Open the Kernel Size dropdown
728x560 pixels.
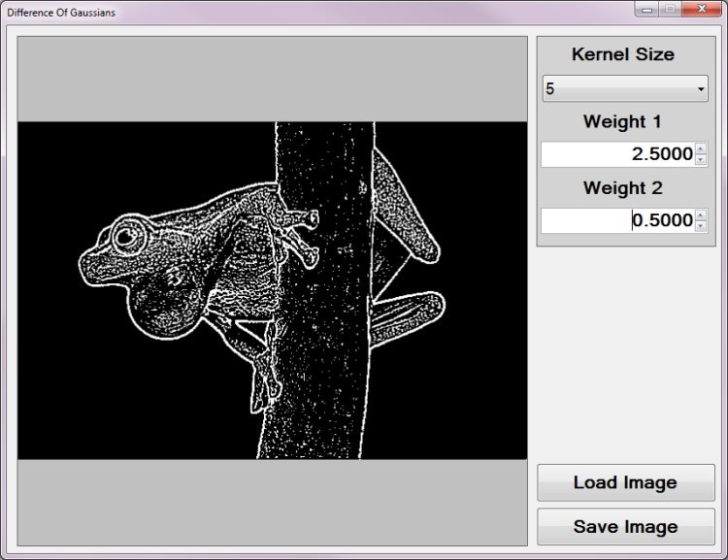[x=625, y=89]
